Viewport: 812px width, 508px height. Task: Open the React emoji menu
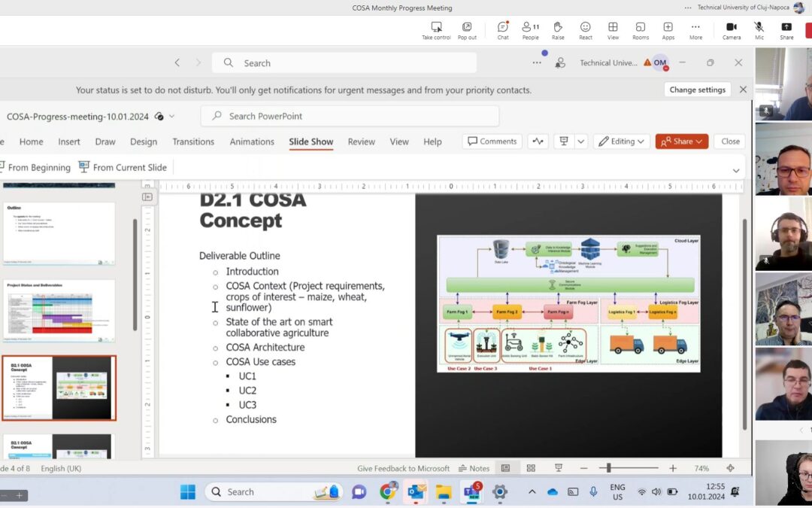click(x=585, y=29)
